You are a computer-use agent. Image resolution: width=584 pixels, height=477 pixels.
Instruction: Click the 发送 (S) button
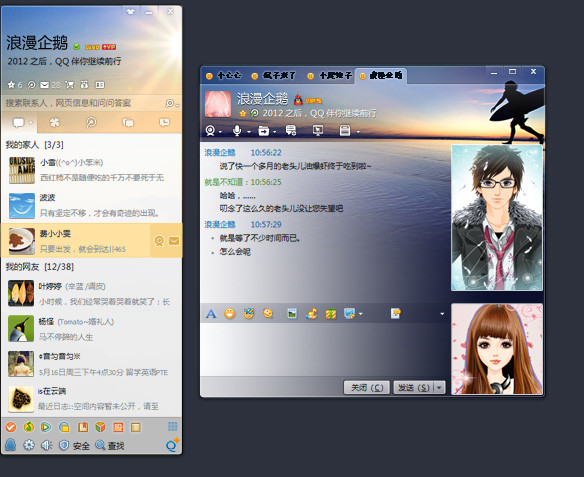[x=414, y=388]
